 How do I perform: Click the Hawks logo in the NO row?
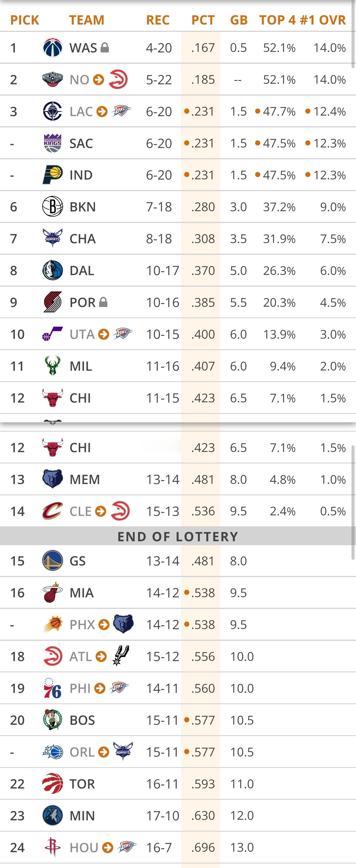point(118,79)
